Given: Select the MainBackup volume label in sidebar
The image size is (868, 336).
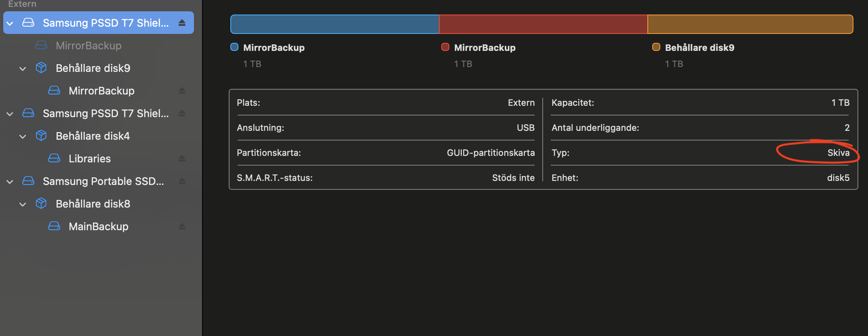Looking at the screenshot, I should [99, 227].
